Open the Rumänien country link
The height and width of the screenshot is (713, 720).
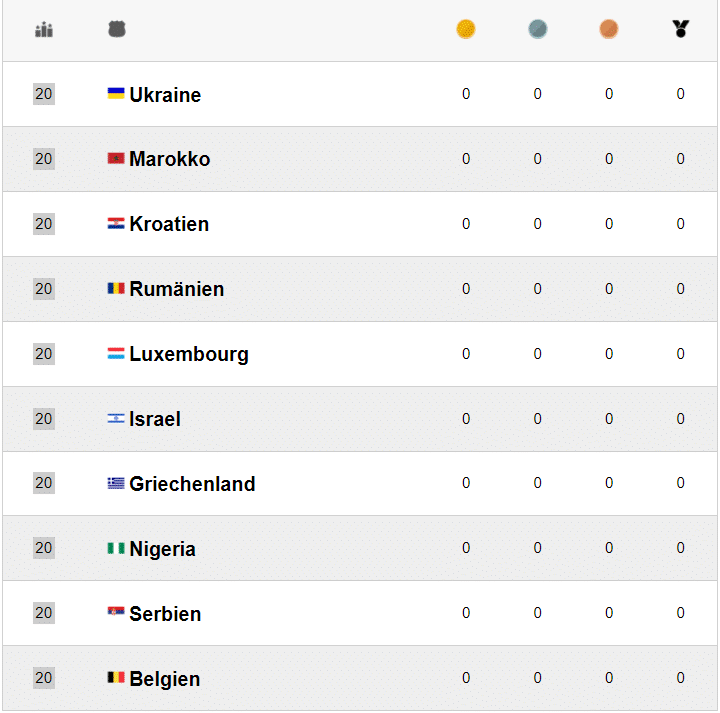click(176, 289)
